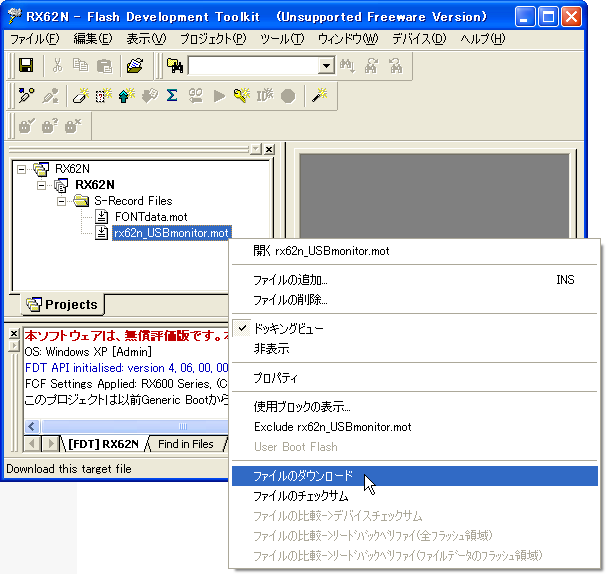Open the search combo box dropdown arrow
Screen dimensions: 606x574
point(327,66)
